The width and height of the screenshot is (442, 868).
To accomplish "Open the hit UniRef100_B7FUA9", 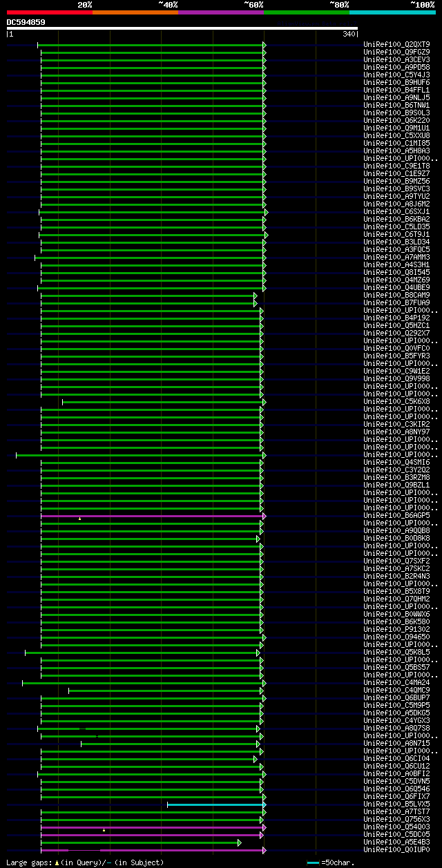I will click(x=396, y=302).
